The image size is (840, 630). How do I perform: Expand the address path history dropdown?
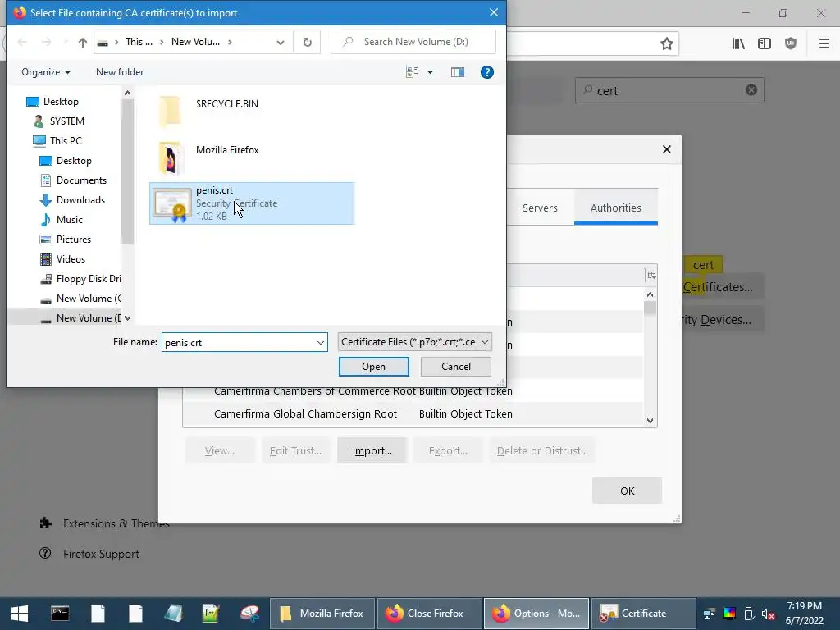coord(281,43)
